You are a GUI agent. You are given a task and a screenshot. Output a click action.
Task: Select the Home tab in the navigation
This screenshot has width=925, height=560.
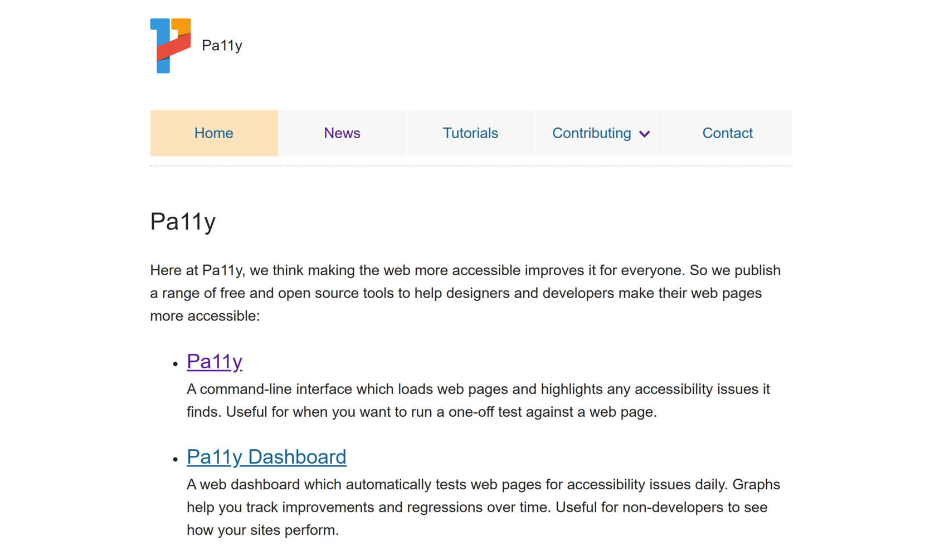tap(213, 133)
